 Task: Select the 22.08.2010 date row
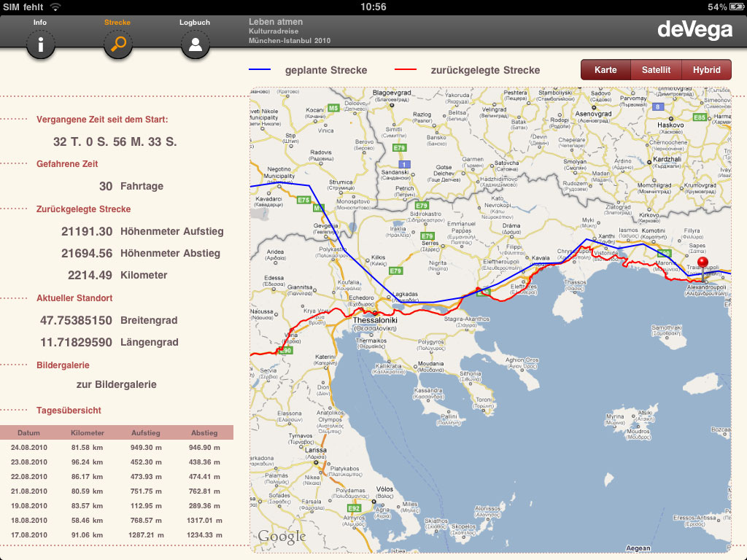[117, 477]
